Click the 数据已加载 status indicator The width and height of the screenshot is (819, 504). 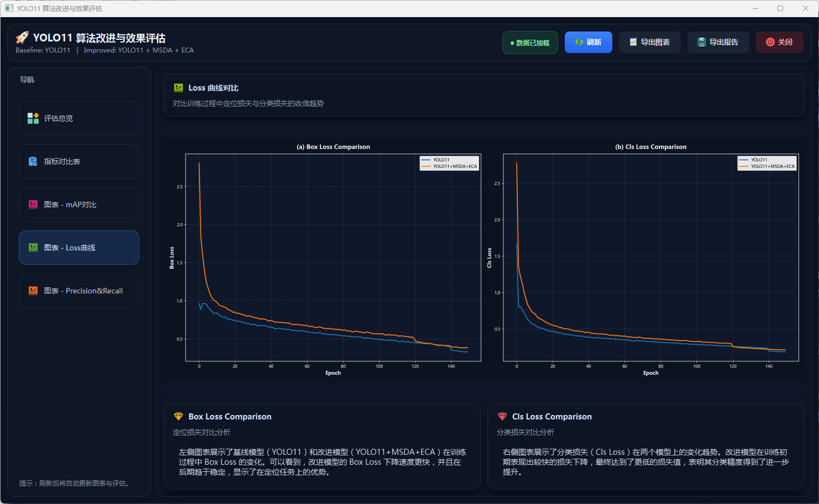pyautogui.click(x=530, y=43)
